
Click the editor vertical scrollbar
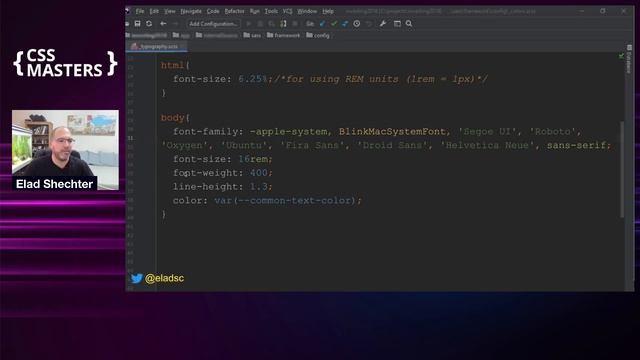click(622, 169)
